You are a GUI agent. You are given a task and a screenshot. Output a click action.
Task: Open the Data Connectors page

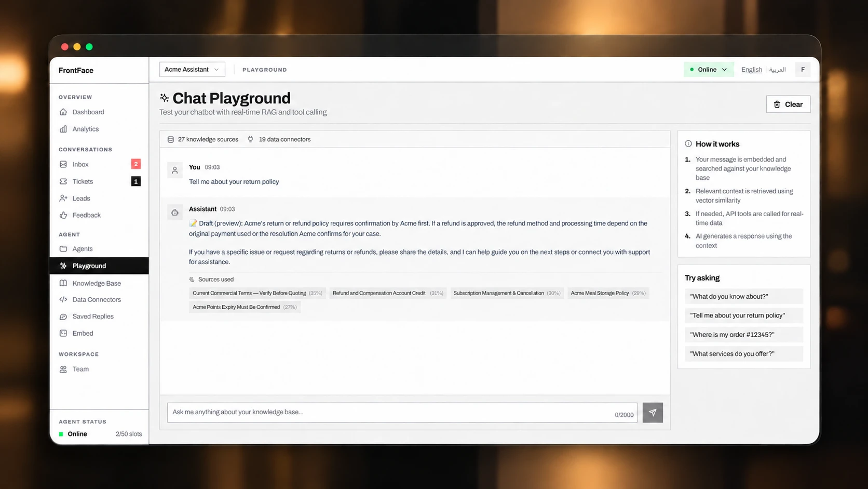[99, 299]
